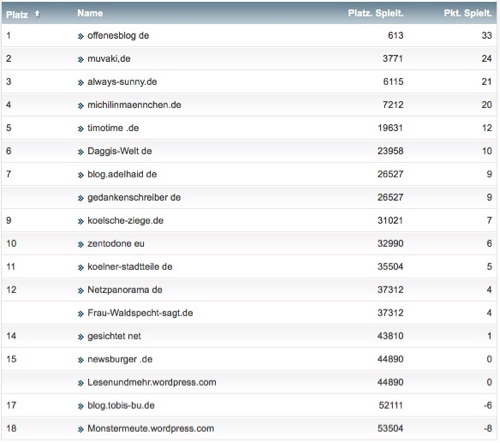This screenshot has height=443, width=500.
Task: Select the Platz. Spielt. value 3771
Action: (x=393, y=59)
